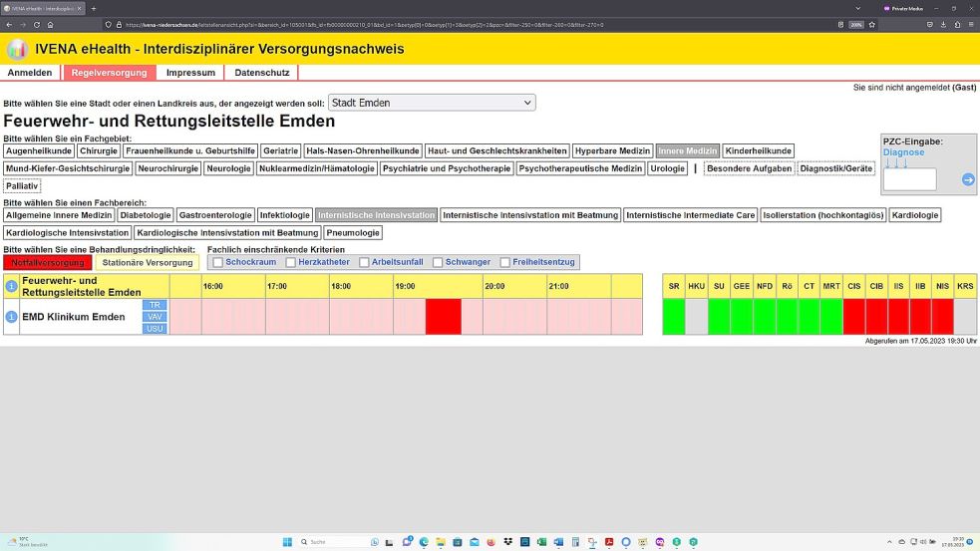
Task: Choose the Infektiologie Fachbereich
Action: 285,215
